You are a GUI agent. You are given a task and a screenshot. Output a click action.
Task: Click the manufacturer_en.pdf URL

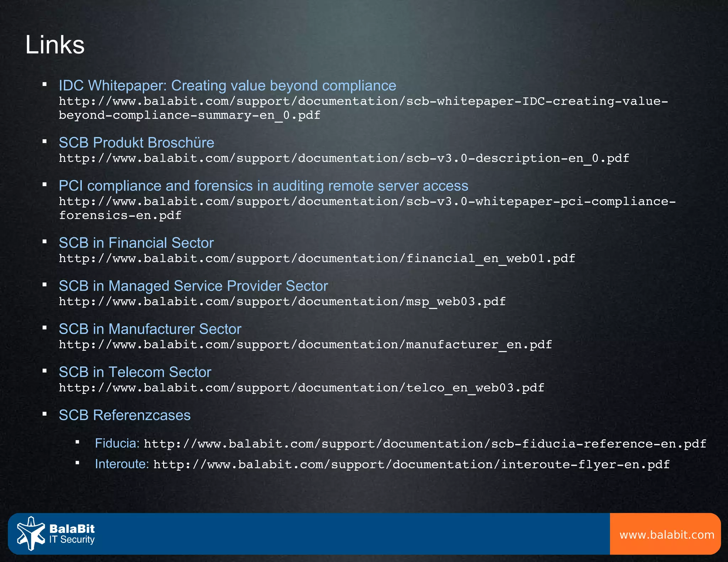coord(305,345)
